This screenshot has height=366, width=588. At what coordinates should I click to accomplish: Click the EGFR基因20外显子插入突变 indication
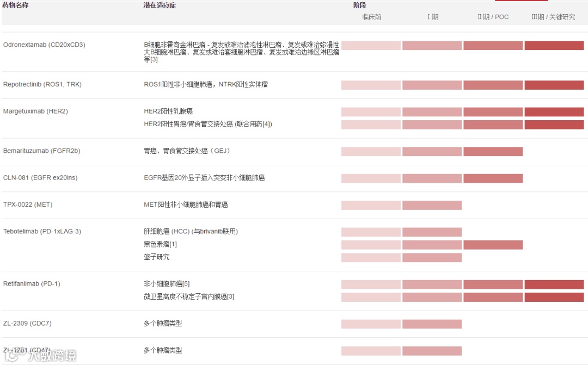tap(204, 178)
